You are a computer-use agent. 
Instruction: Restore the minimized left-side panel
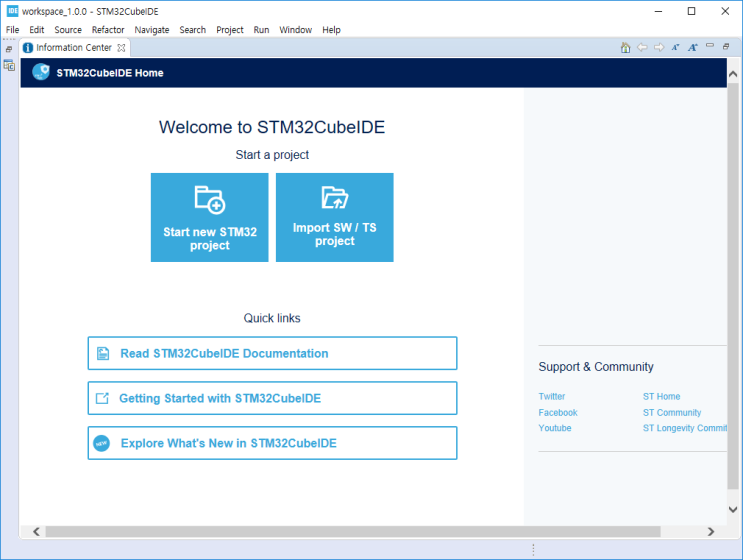tap(9, 48)
